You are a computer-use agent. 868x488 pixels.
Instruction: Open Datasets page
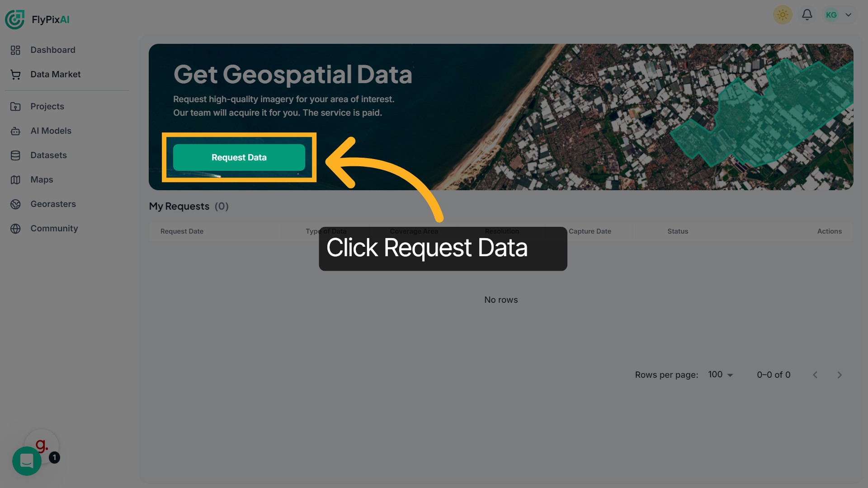coord(49,155)
